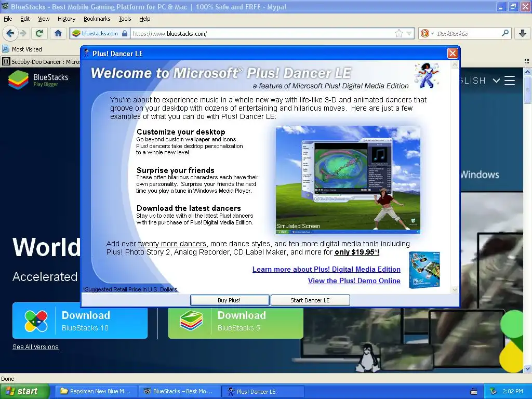Image resolution: width=532 pixels, height=399 pixels.
Task: Open the Edit menu
Action: pos(25,19)
